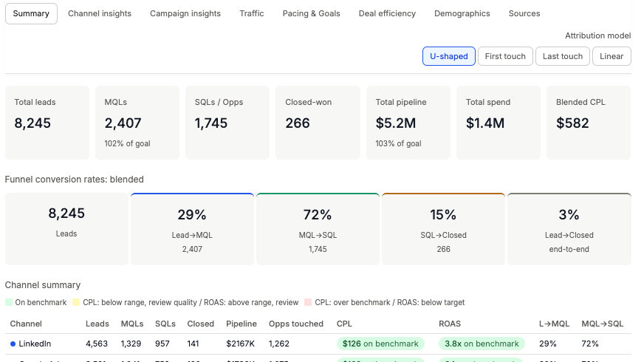Click the Total pipeline $5.2M card
The image size is (644, 362).
pyautogui.click(x=408, y=123)
